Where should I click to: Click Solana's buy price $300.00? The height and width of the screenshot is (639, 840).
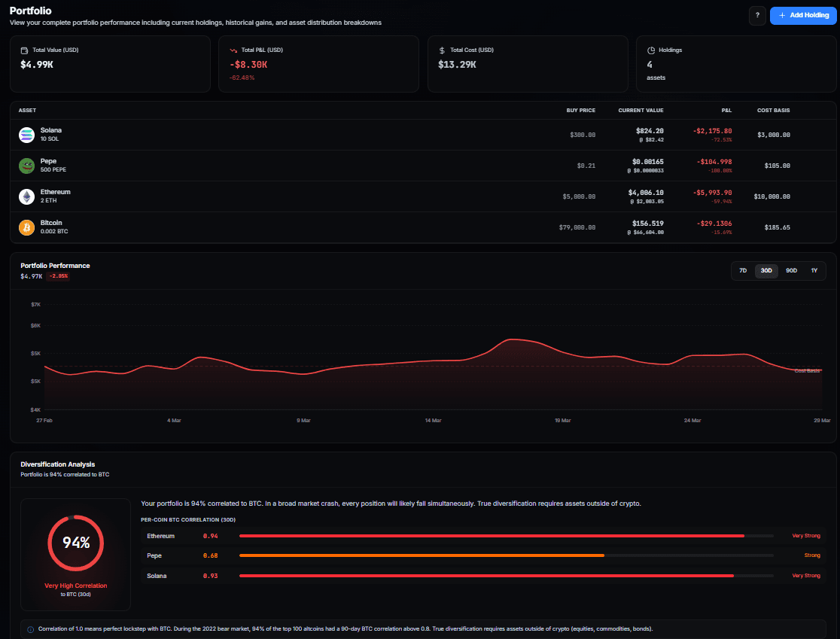pos(583,135)
